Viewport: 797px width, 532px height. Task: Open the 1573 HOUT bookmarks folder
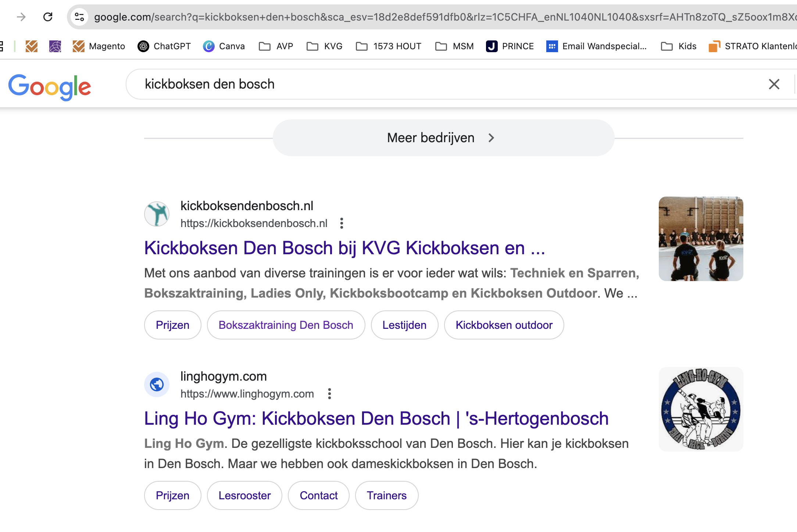[x=389, y=46]
